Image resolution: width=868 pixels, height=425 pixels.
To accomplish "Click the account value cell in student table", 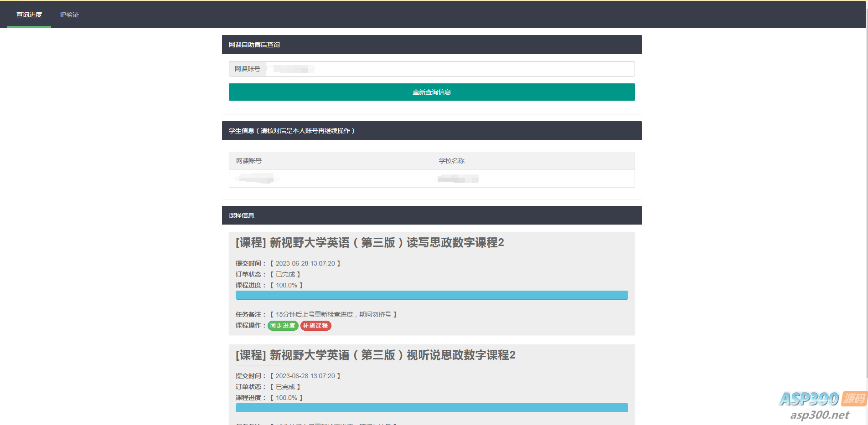I will point(331,179).
